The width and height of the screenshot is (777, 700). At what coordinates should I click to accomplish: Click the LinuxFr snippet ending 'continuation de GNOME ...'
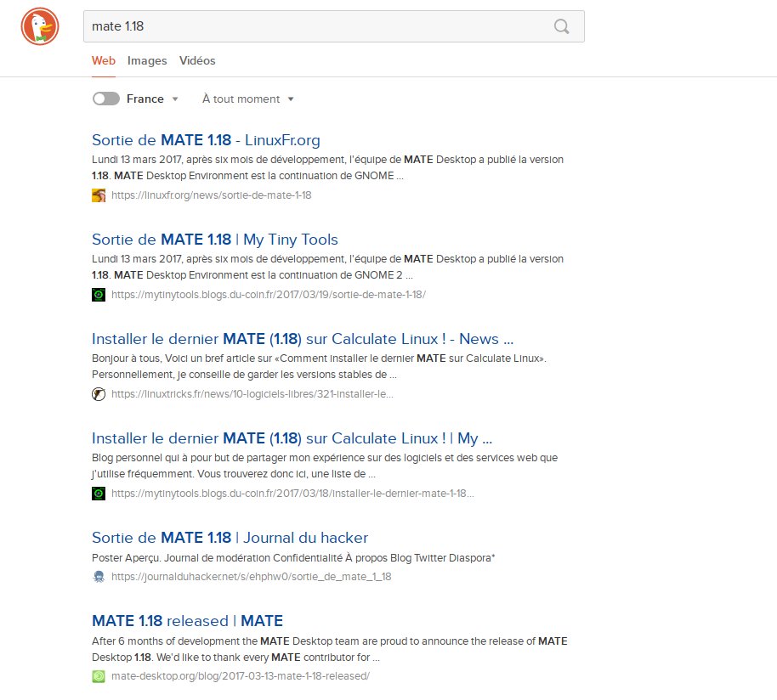tap(327, 168)
